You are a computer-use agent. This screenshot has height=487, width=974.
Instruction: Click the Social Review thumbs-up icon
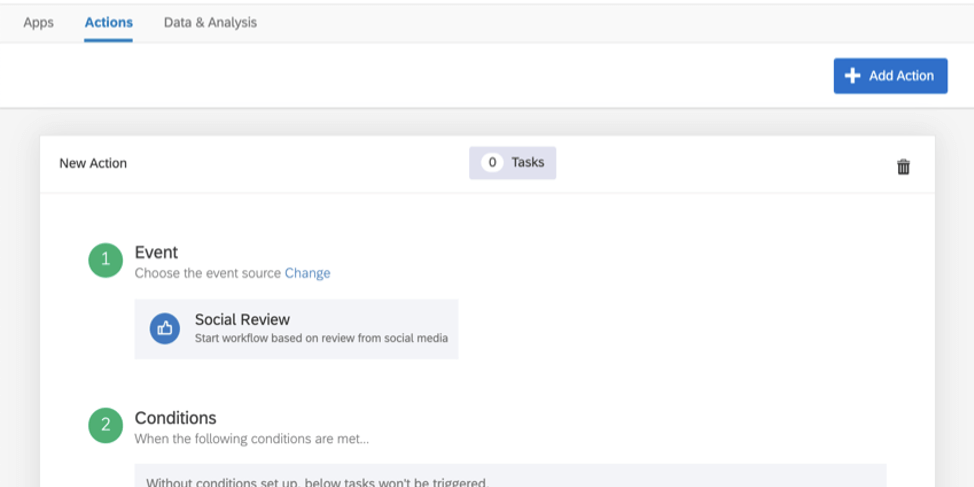pos(165,328)
